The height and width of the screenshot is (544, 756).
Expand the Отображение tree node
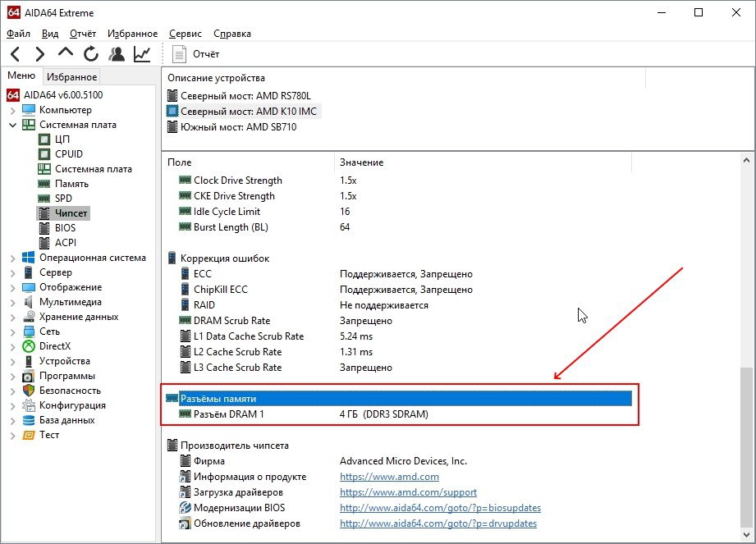tap(12, 288)
